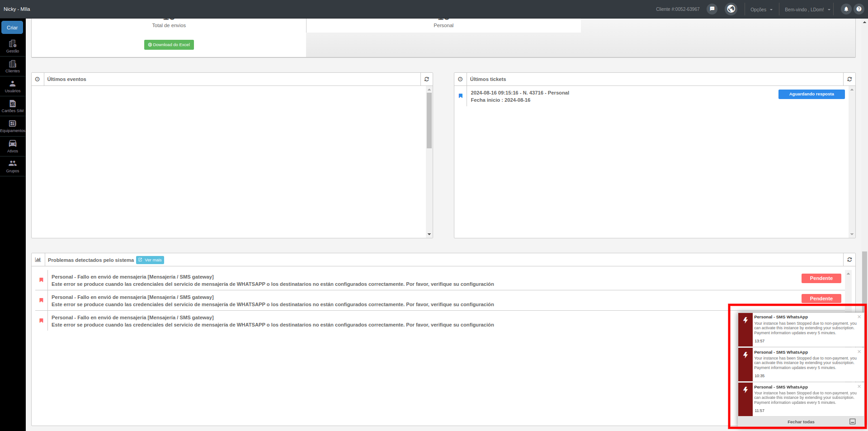Screen dimensions: 868x431
Task: Click the Últimos eventos scrollbar thumb
Action: [429, 120]
